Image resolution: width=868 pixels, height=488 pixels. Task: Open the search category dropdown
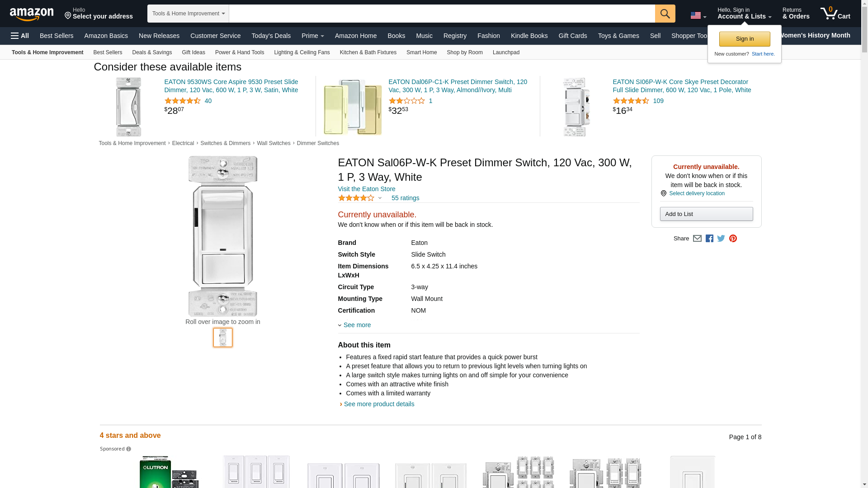point(188,14)
